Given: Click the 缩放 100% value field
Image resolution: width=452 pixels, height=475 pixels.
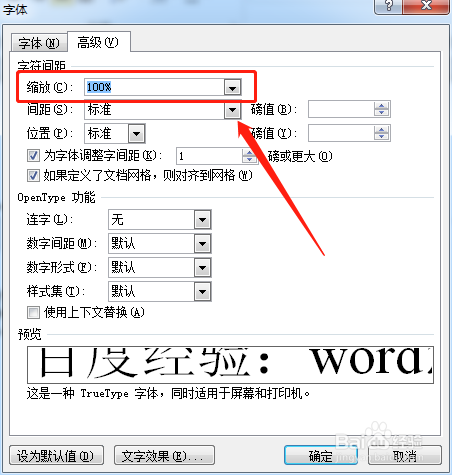Looking at the screenshot, I should click(154, 87).
